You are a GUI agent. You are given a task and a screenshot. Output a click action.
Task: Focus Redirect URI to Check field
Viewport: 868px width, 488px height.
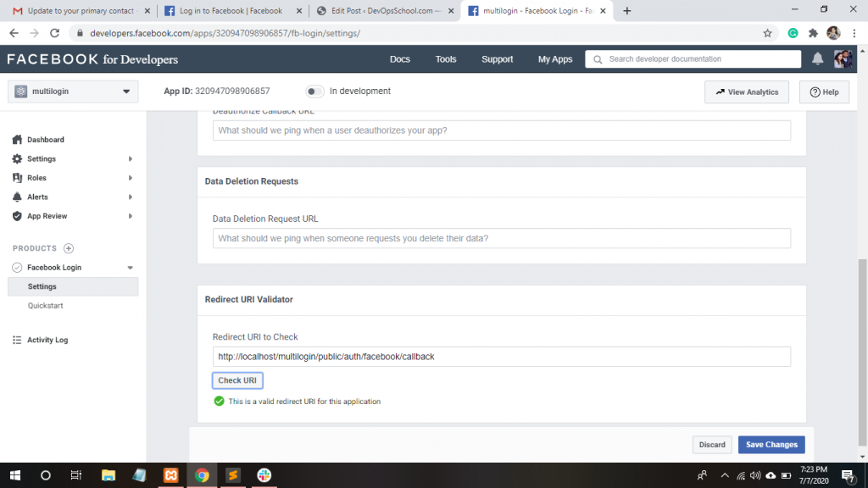tap(502, 357)
